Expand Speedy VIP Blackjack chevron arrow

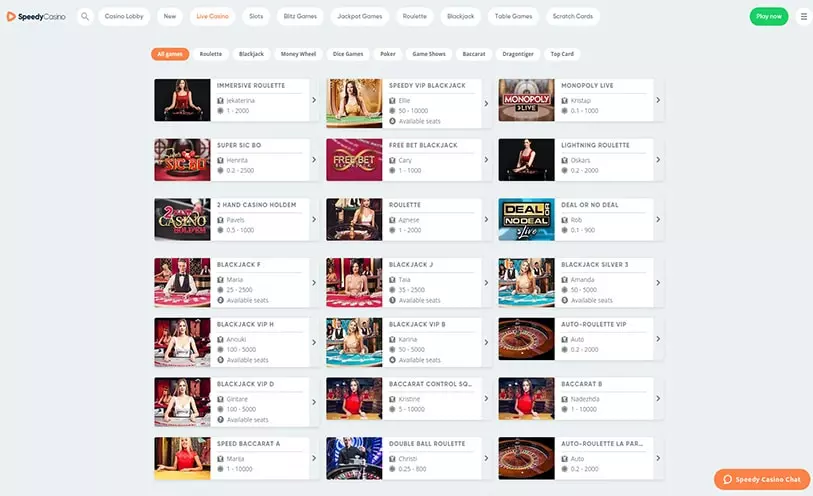pos(486,103)
